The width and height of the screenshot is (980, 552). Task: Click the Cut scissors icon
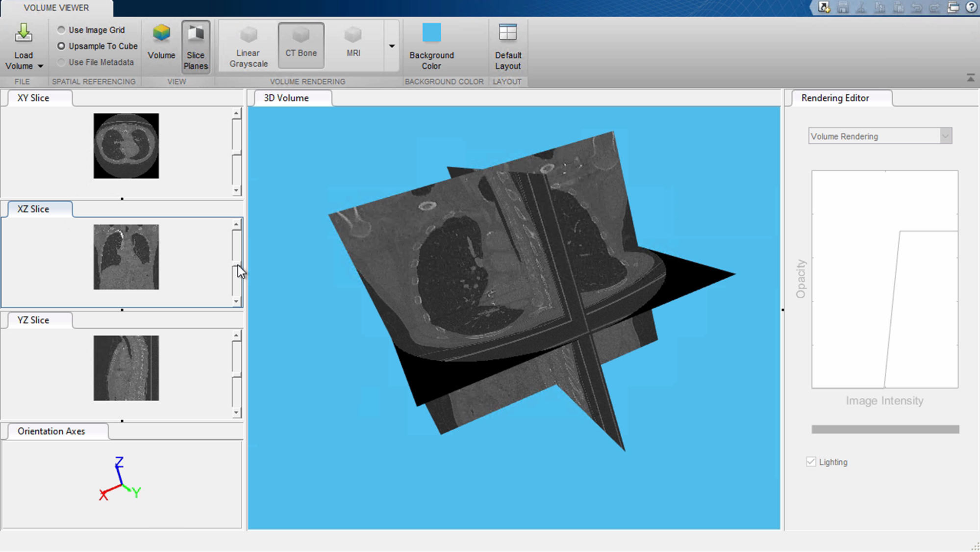(861, 7)
